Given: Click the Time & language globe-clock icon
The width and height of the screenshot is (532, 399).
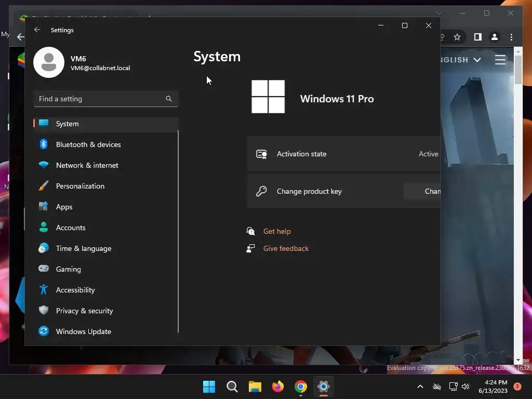Looking at the screenshot, I should click(44, 248).
